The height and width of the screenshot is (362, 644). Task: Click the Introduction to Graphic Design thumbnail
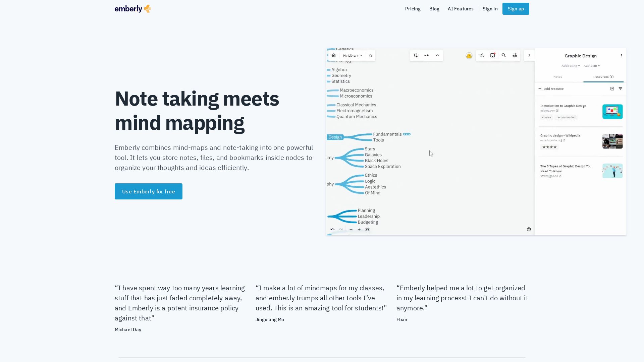[612, 111]
